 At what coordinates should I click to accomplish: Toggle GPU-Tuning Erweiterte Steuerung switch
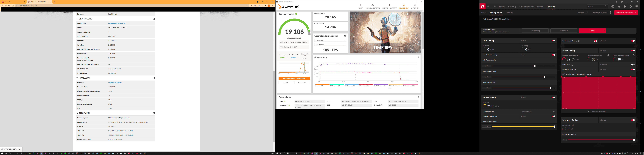[x=554, y=55]
